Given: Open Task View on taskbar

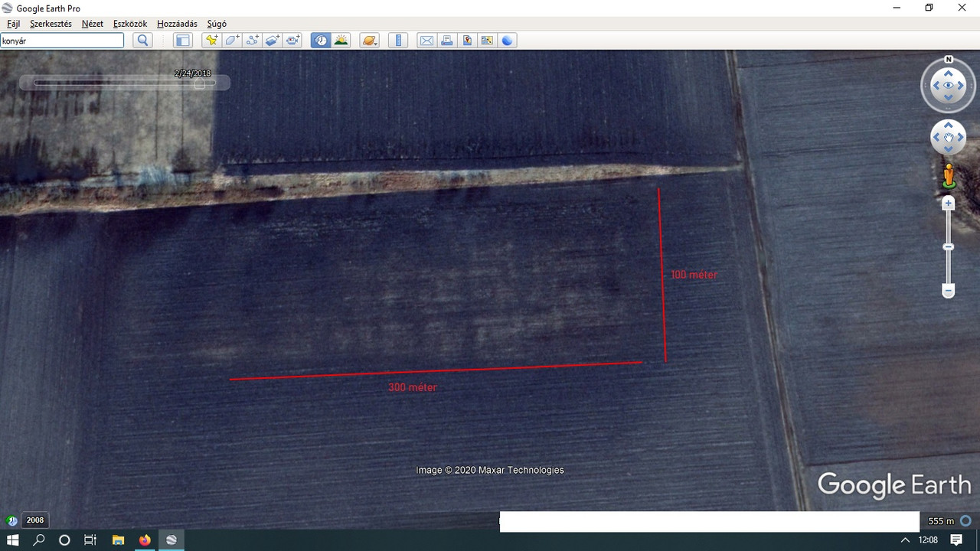Looking at the screenshot, I should (x=90, y=540).
